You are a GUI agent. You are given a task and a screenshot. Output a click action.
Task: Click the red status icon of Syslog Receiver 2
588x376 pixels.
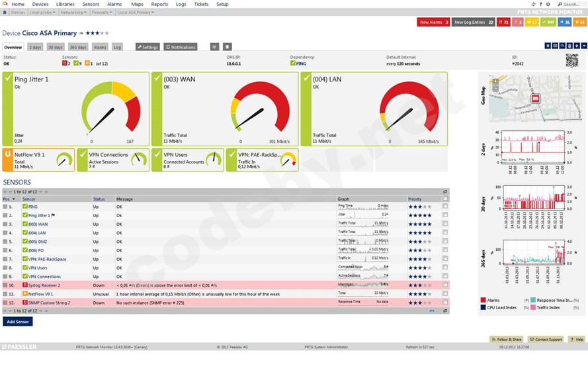click(x=24, y=285)
